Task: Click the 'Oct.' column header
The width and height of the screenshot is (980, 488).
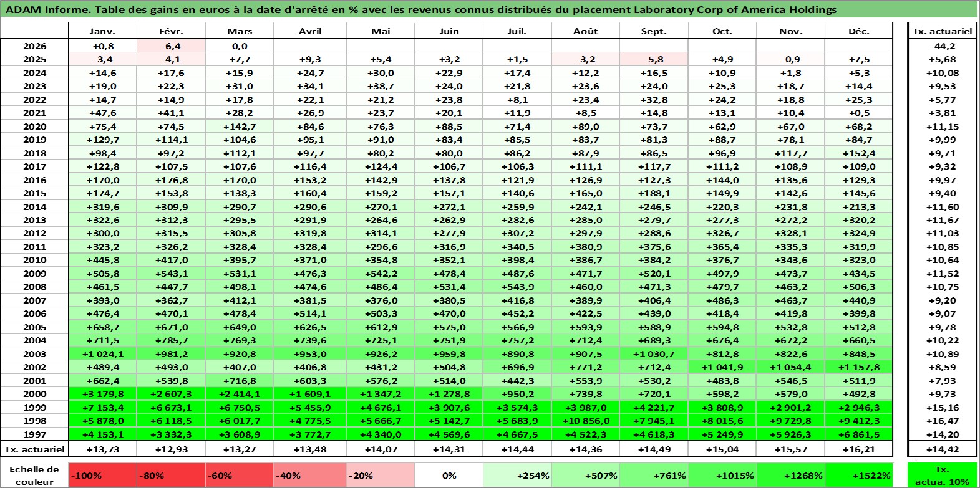Action: click(x=722, y=31)
